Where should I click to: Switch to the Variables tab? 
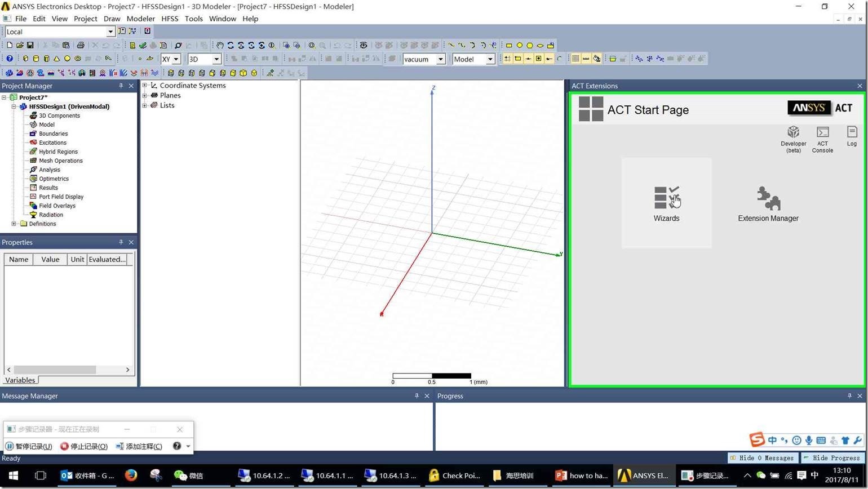(x=20, y=380)
